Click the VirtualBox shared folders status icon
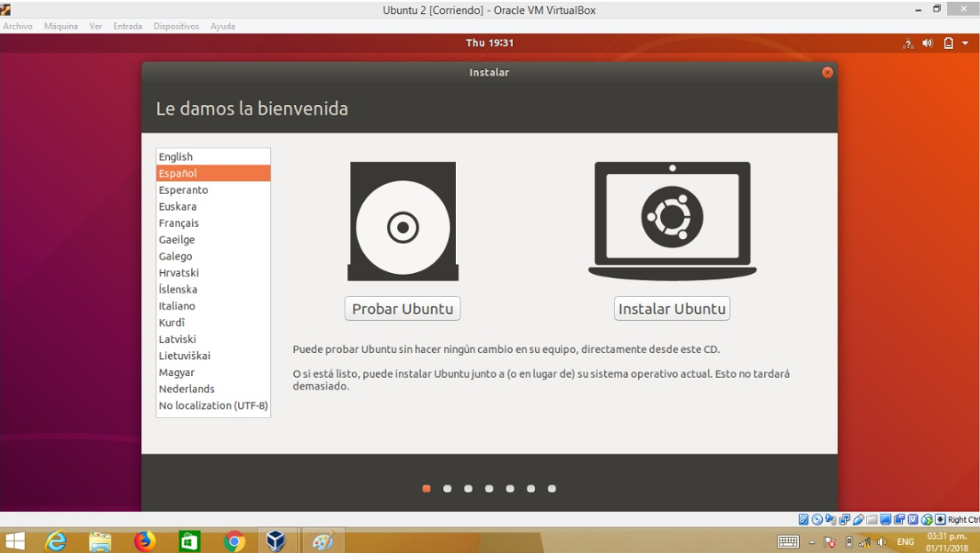The width and height of the screenshot is (980, 553). pos(872,519)
